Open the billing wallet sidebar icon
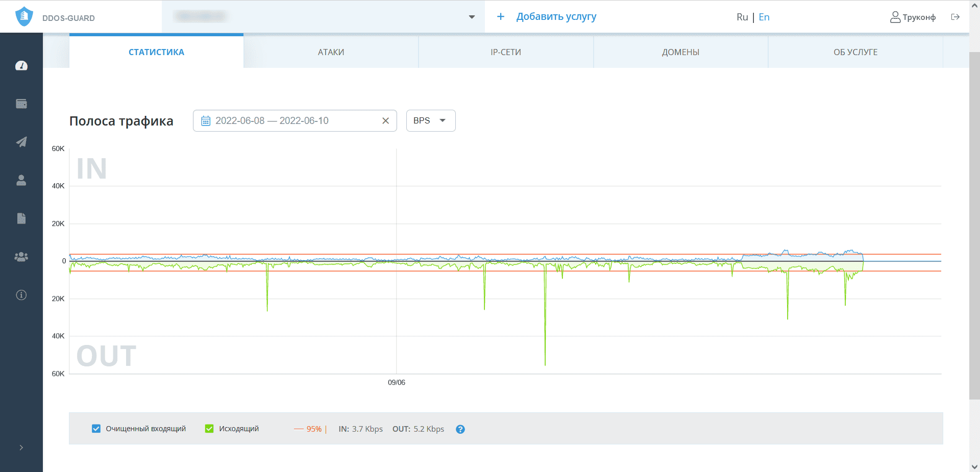This screenshot has height=472, width=980. [21, 104]
